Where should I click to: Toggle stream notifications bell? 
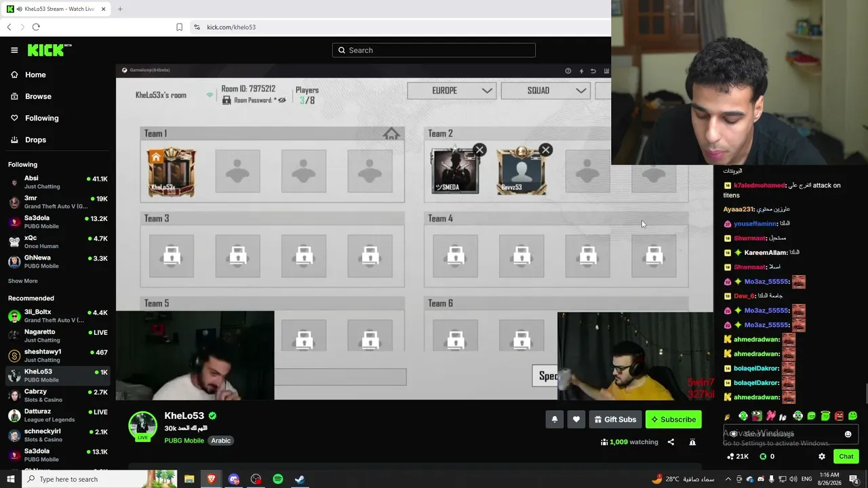pyautogui.click(x=555, y=420)
